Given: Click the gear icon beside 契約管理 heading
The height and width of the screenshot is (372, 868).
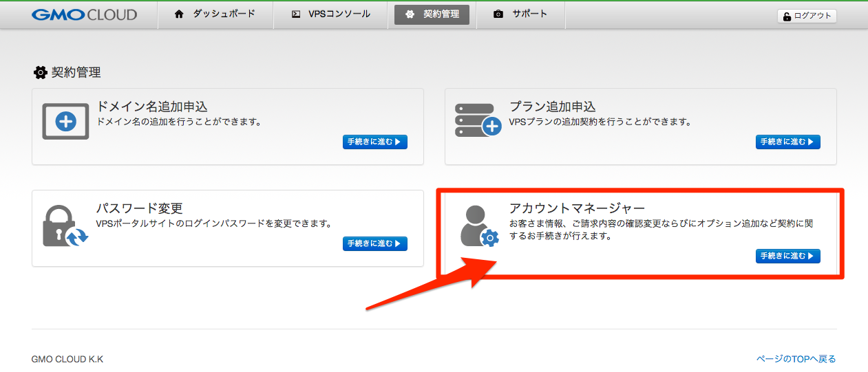Looking at the screenshot, I should pyautogui.click(x=41, y=72).
